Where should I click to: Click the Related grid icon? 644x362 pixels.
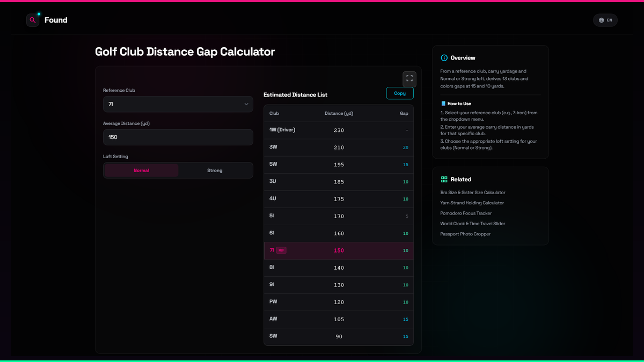pos(444,180)
